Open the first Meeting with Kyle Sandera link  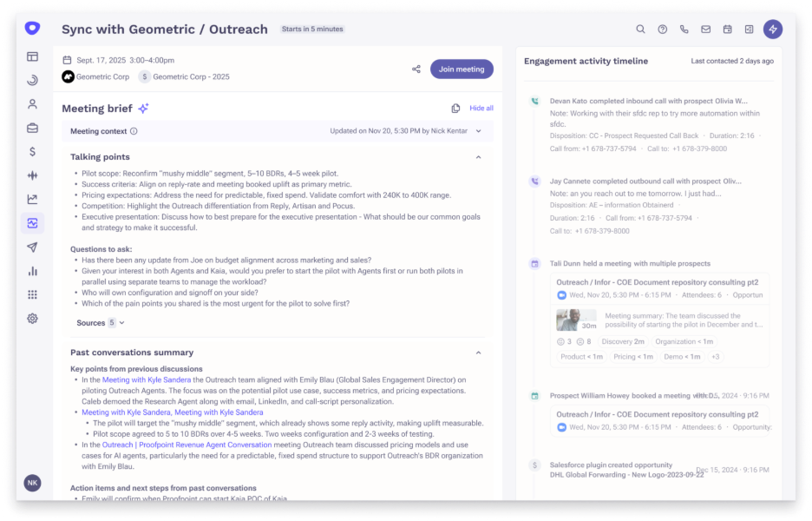(x=147, y=380)
